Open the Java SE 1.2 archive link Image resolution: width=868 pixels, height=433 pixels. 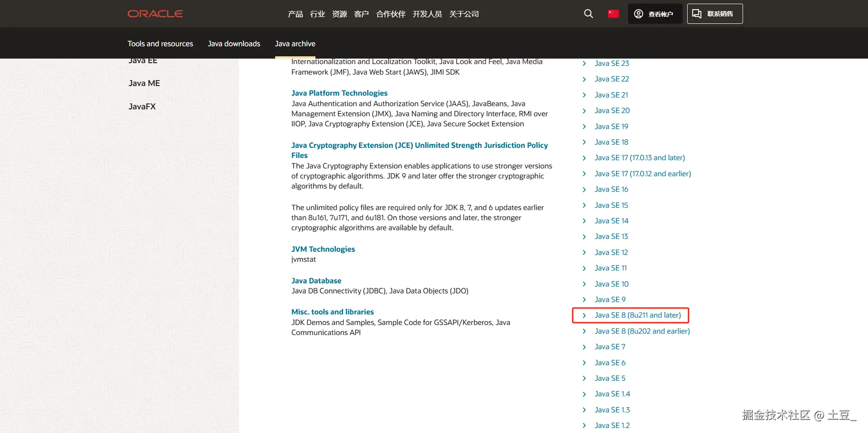[x=612, y=425]
